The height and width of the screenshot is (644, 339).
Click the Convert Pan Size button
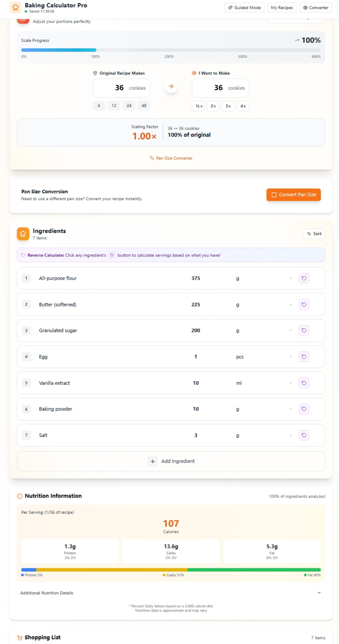293,195
